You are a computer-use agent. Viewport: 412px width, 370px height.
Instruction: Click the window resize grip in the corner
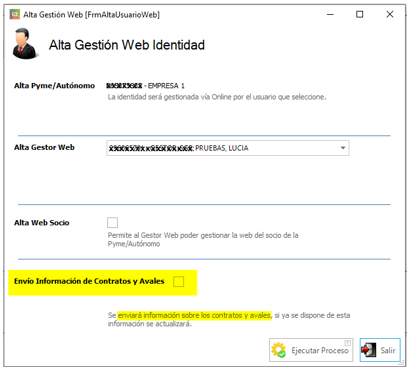[x=402, y=363]
